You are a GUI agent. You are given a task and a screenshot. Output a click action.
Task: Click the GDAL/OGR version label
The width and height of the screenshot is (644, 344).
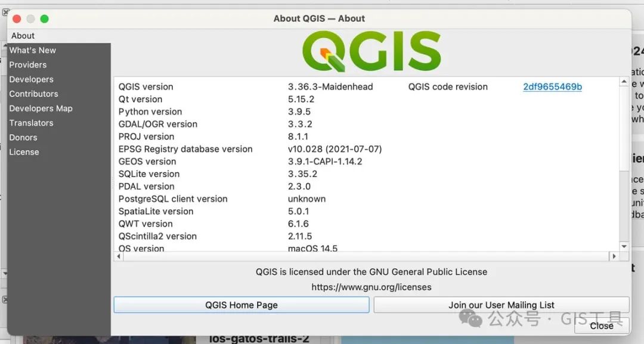[x=157, y=124]
